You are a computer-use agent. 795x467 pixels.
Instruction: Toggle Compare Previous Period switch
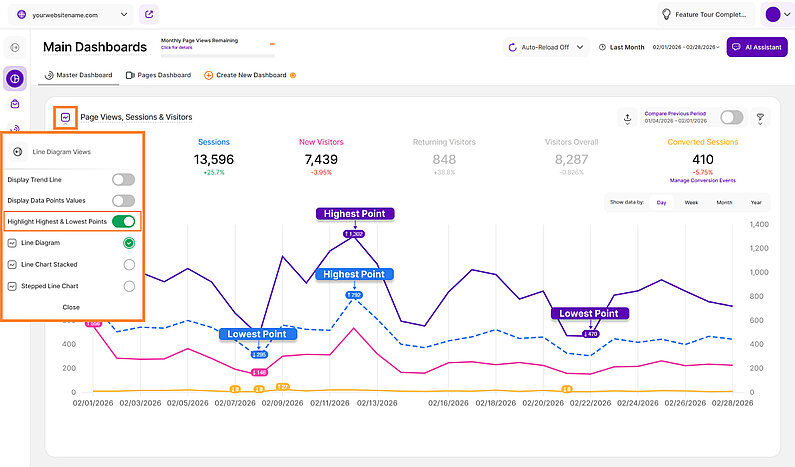tap(731, 118)
